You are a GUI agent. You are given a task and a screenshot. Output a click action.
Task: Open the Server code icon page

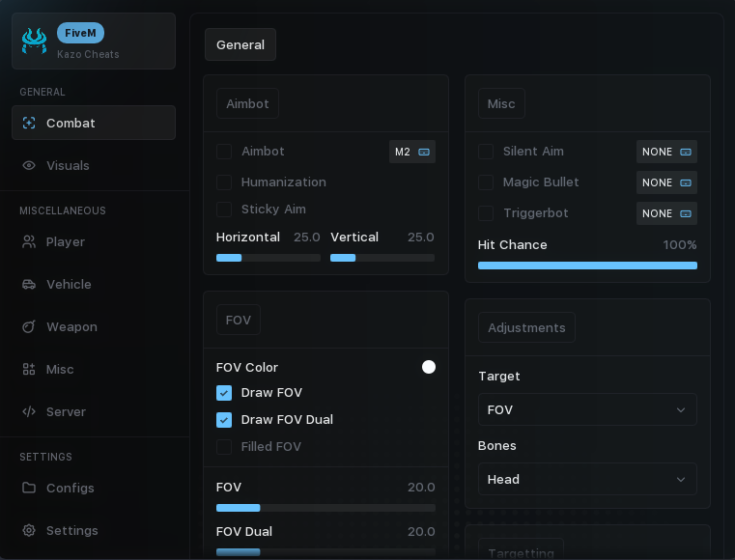[29, 411]
